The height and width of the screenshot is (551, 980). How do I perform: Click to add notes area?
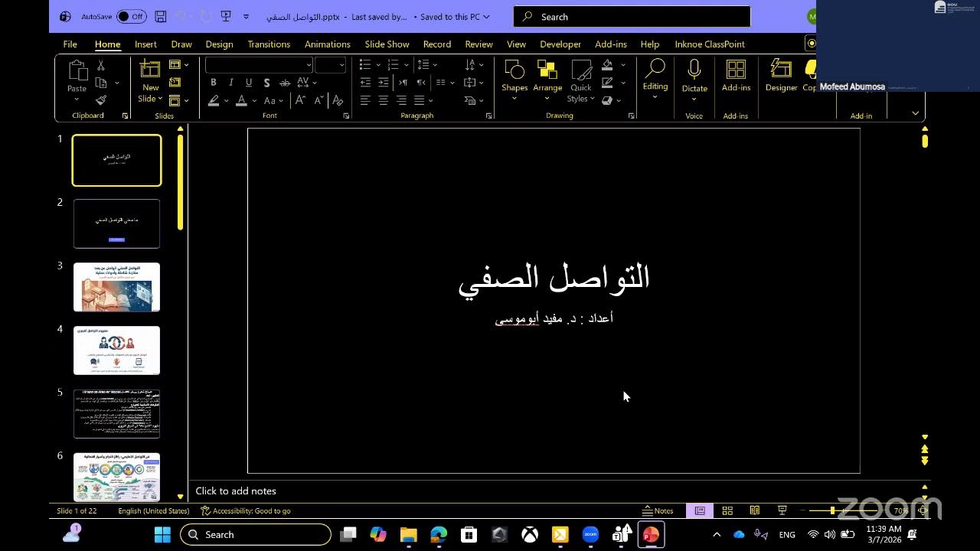tap(236, 491)
